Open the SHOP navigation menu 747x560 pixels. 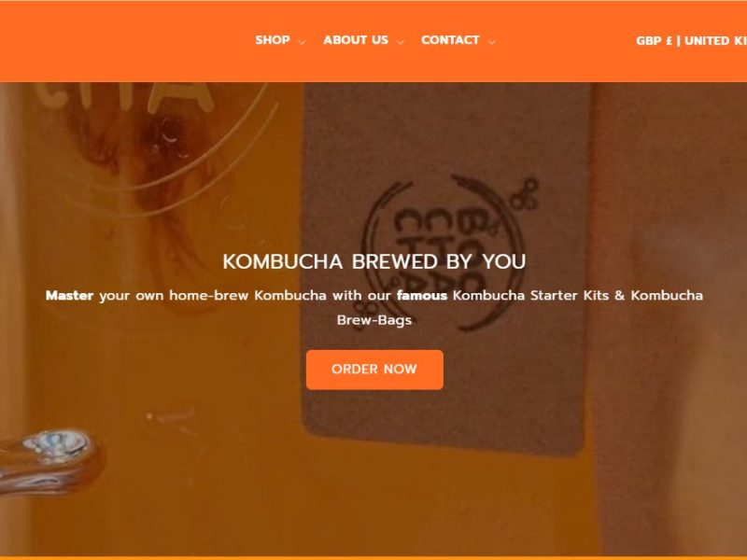273,40
